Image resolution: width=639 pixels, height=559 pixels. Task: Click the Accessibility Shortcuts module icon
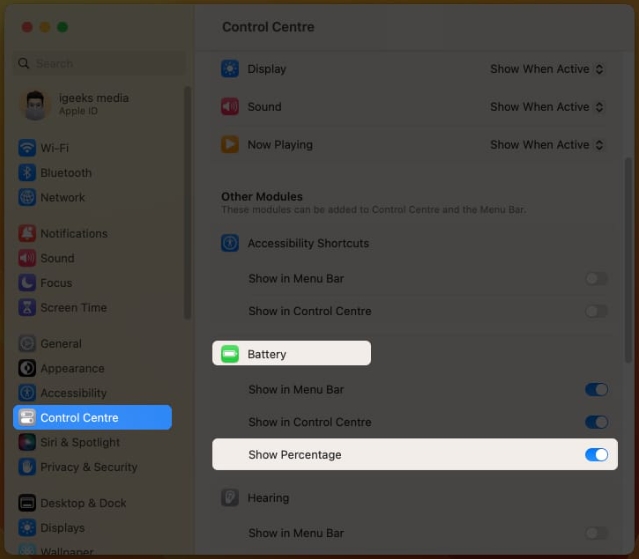click(x=230, y=243)
